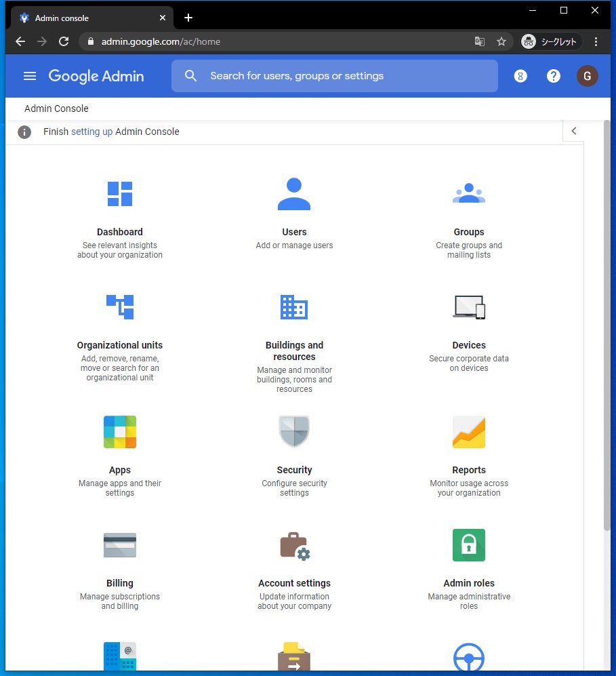Click the Buildings and resources title text
Viewport: 616px width, 676px height.
[294, 351]
